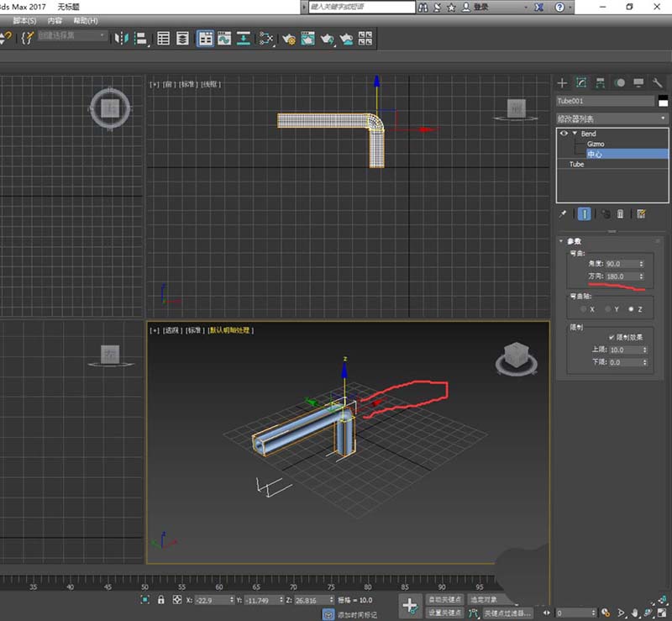This screenshot has width=672, height=621.
Task: Open the Render Setup teapot icon
Action: coord(289,38)
